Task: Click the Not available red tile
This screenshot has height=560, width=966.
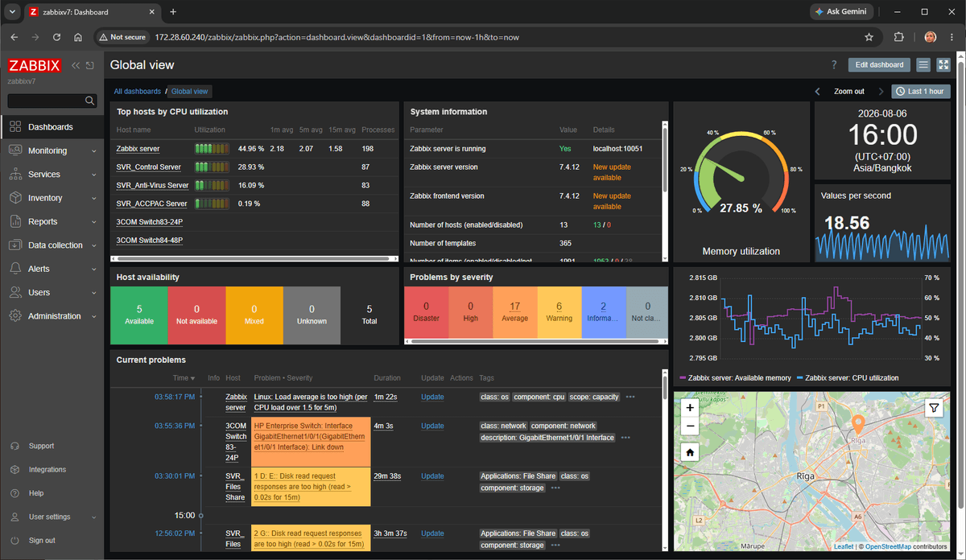Action: coord(196,315)
